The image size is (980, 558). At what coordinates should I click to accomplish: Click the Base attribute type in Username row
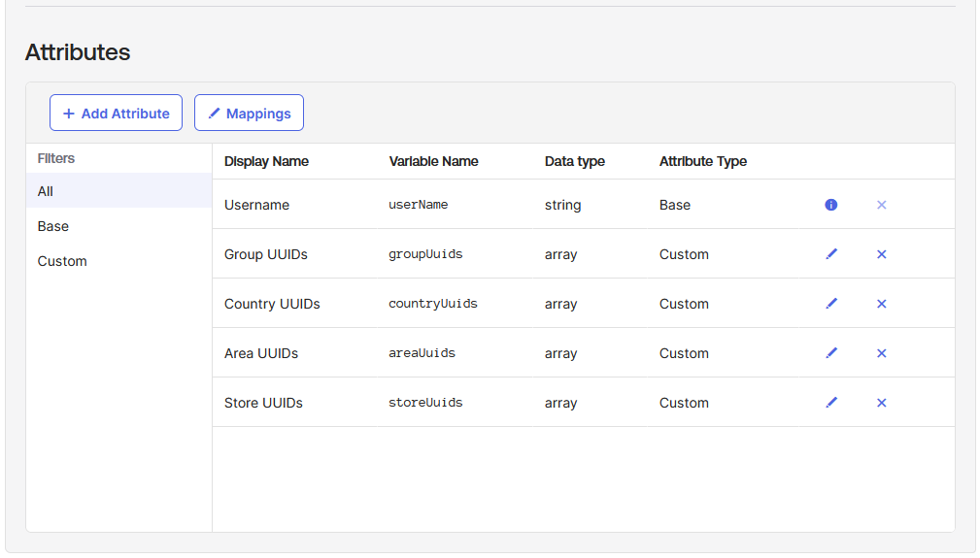click(675, 205)
